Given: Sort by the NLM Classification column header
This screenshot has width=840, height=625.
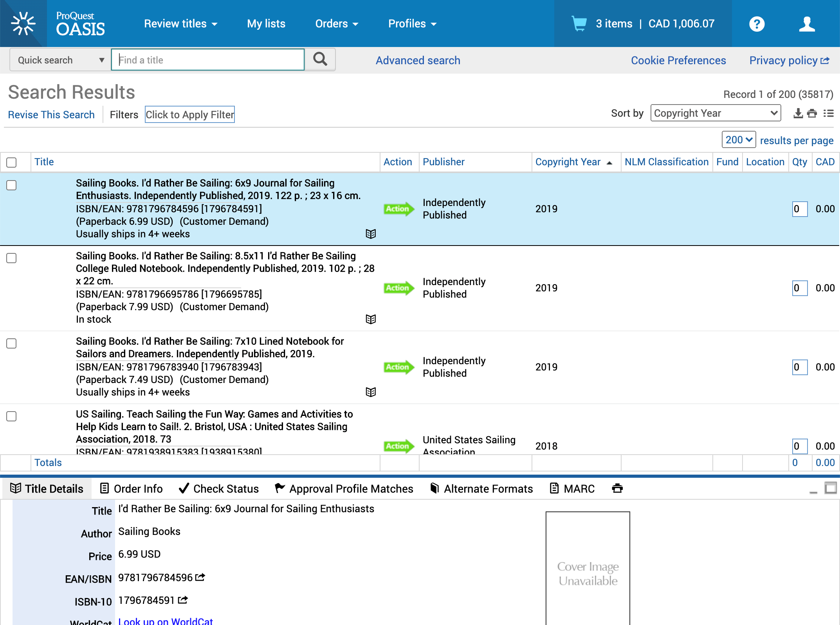Looking at the screenshot, I should click(667, 162).
